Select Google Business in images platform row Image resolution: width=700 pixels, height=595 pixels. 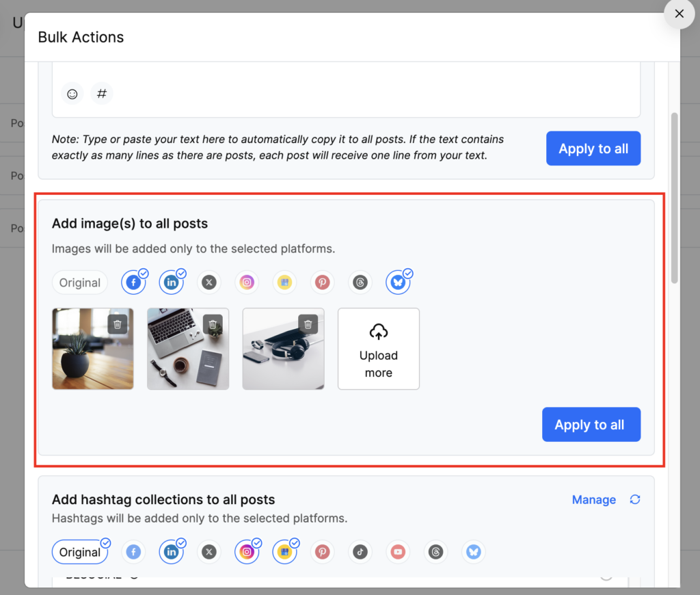(x=284, y=282)
